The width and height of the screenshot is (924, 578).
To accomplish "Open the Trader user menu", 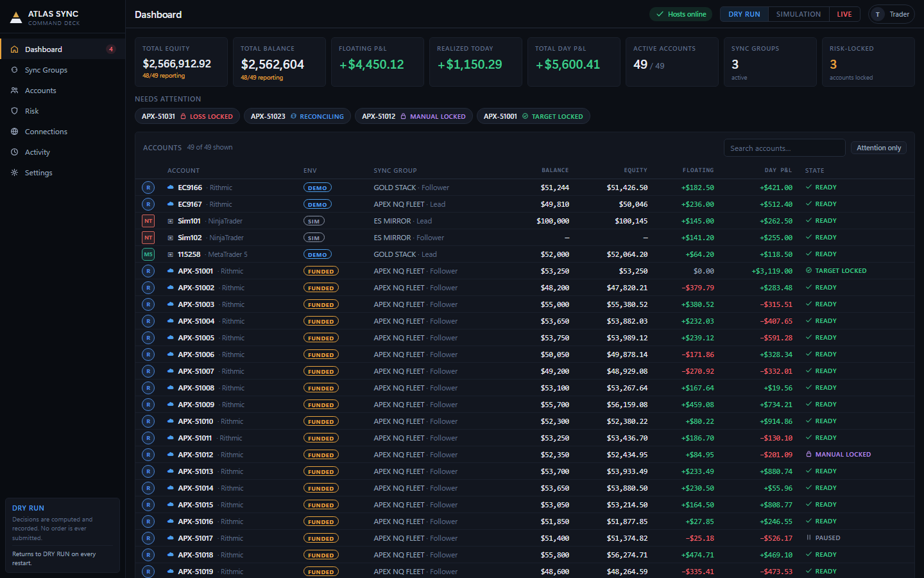I will click(891, 14).
